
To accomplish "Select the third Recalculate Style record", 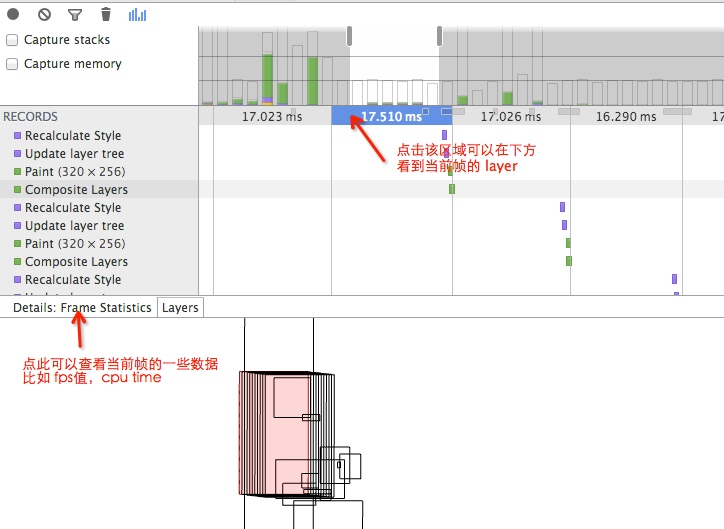I will point(99,279).
